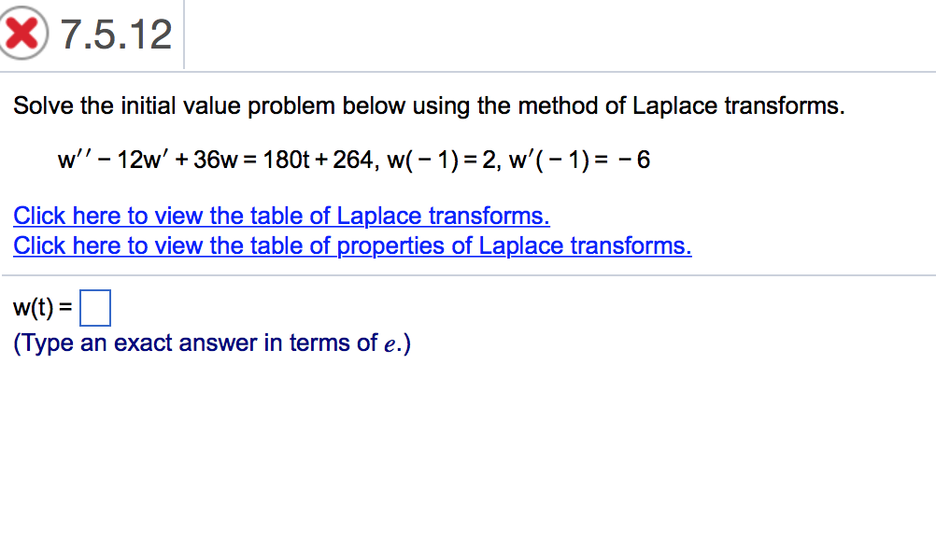Click inside the empty answer field
Viewport: 936px width, 560px height.
[x=95, y=306]
